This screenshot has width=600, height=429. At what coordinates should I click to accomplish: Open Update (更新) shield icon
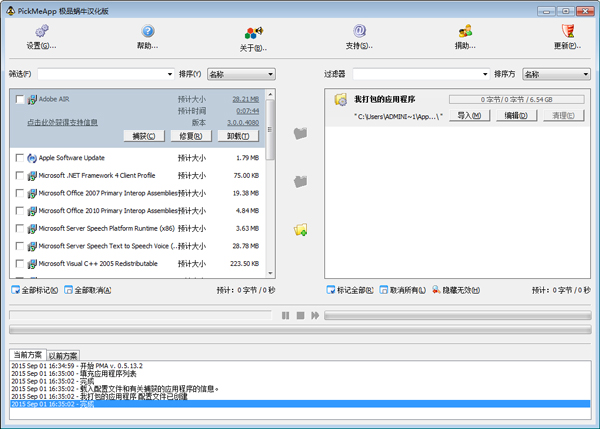pyautogui.click(x=568, y=31)
